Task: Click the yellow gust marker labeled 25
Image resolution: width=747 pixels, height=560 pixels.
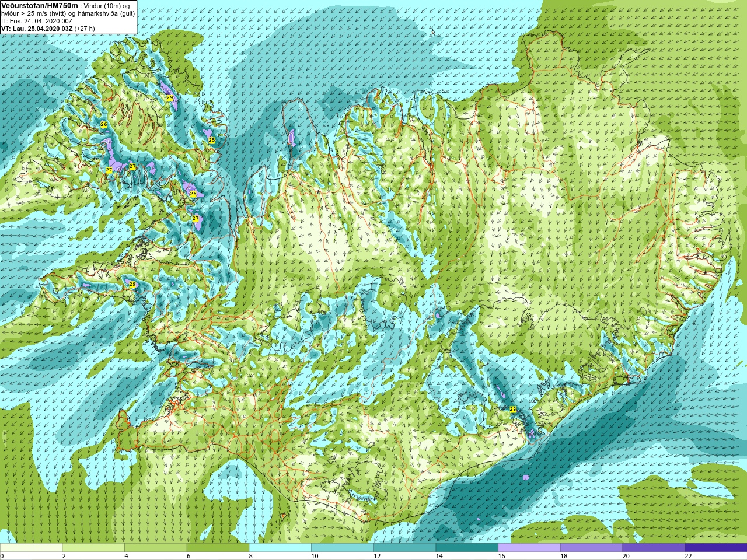Action: (212, 140)
